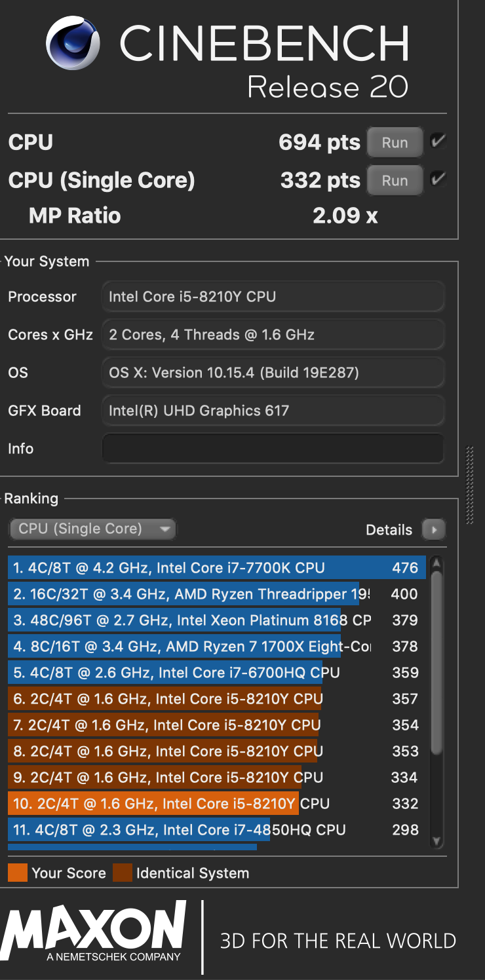Click the 332 pts single core score

[320, 180]
